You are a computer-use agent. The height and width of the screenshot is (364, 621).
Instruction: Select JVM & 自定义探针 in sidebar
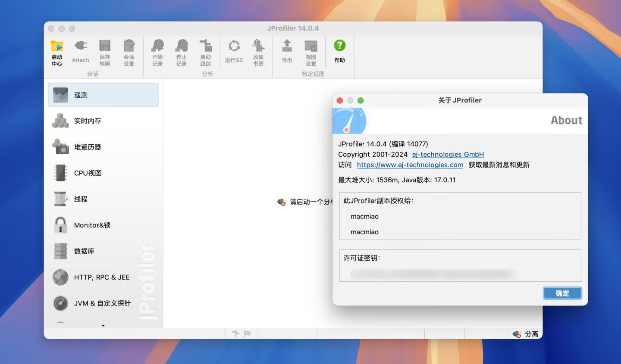103,303
